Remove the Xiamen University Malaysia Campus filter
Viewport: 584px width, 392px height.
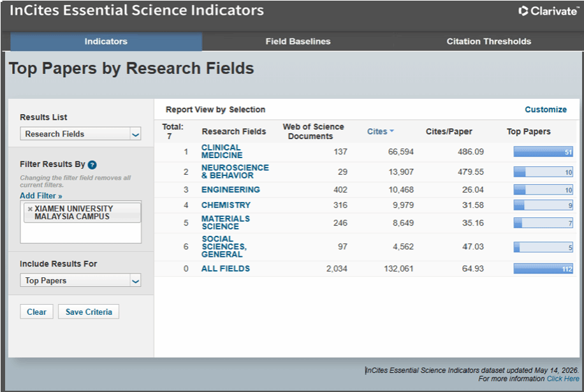tap(30, 209)
